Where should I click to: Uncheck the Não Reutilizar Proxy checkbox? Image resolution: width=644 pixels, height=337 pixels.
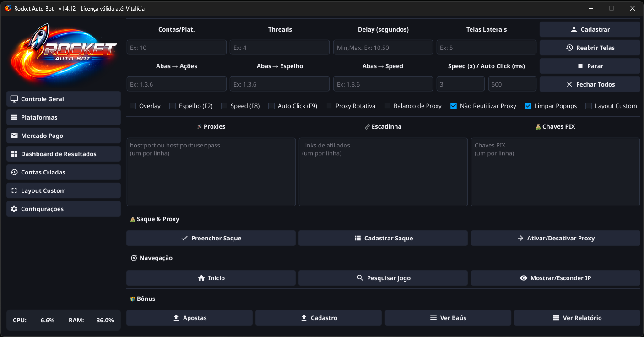pyautogui.click(x=454, y=106)
